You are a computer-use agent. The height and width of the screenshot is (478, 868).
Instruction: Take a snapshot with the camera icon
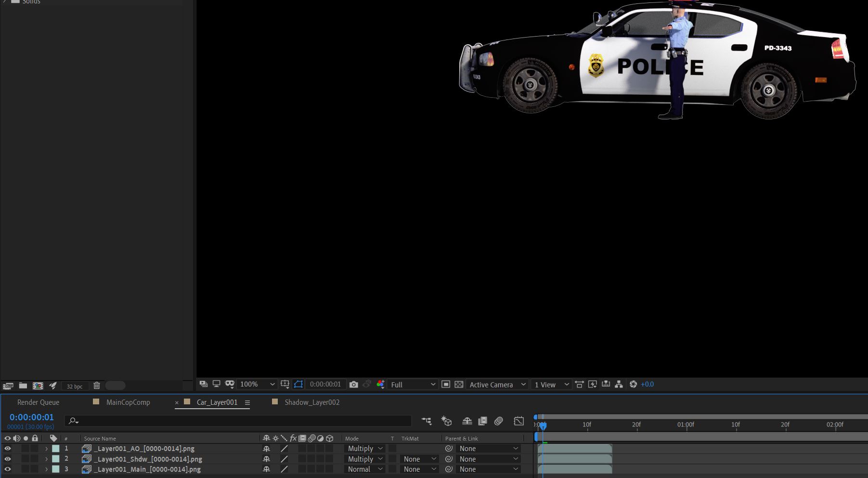(354, 384)
